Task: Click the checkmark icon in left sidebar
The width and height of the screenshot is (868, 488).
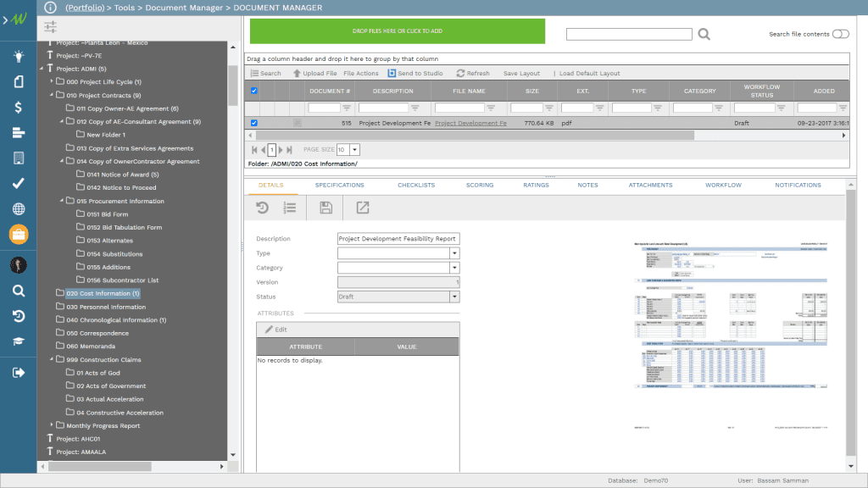Action: [19, 183]
